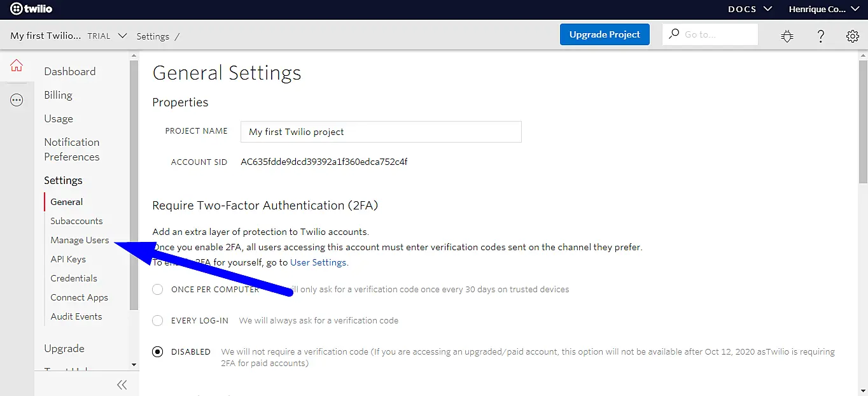Open Notification Preferences in sidebar
This screenshot has height=396, width=868.
point(72,150)
